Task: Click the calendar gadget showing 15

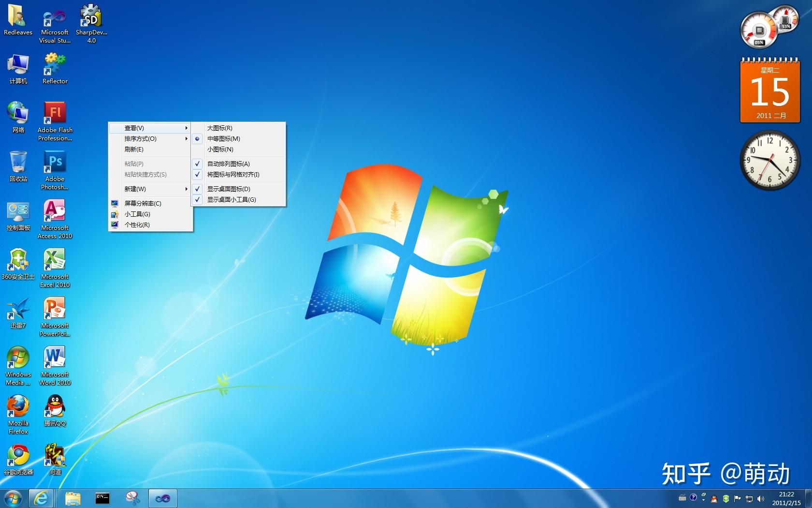Action: 770,90
